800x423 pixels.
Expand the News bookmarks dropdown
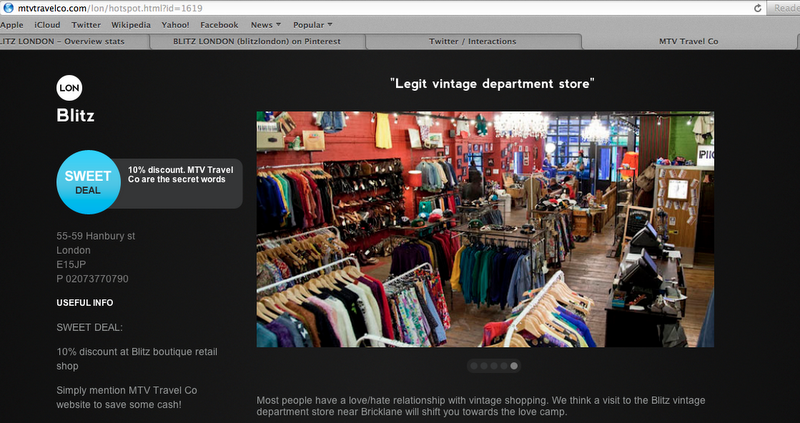(266, 24)
